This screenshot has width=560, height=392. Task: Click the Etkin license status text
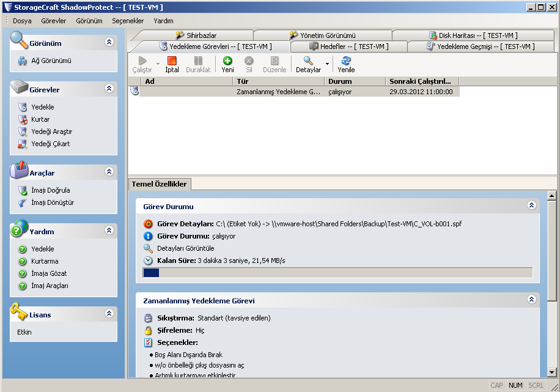click(x=24, y=332)
